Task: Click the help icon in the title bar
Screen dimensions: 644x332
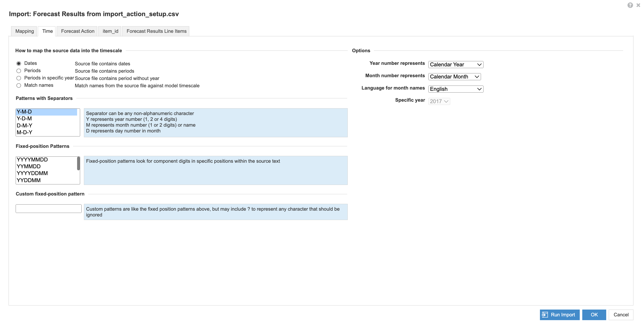Action: point(630,5)
